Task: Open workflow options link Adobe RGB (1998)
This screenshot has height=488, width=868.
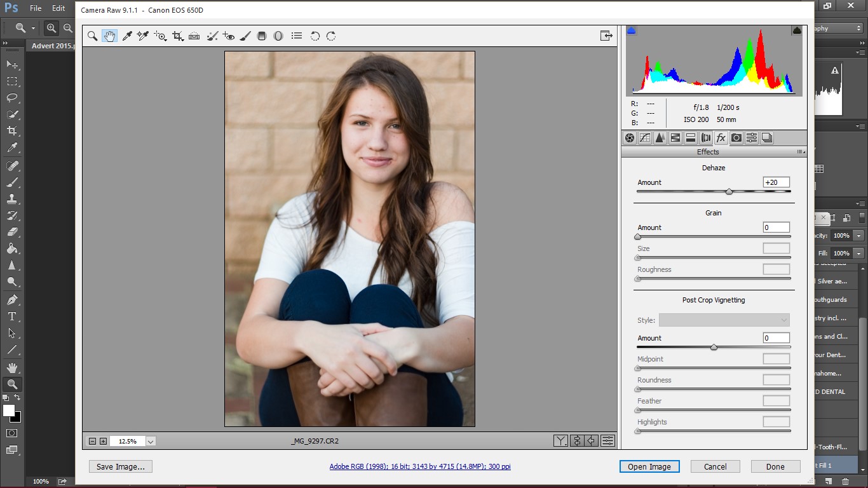Action: click(420, 466)
